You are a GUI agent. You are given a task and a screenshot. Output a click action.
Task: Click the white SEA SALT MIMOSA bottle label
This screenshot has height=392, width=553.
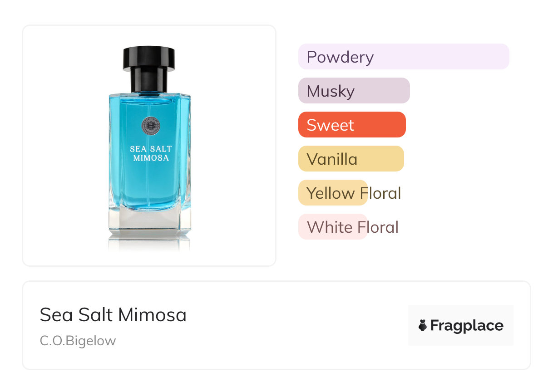click(151, 153)
